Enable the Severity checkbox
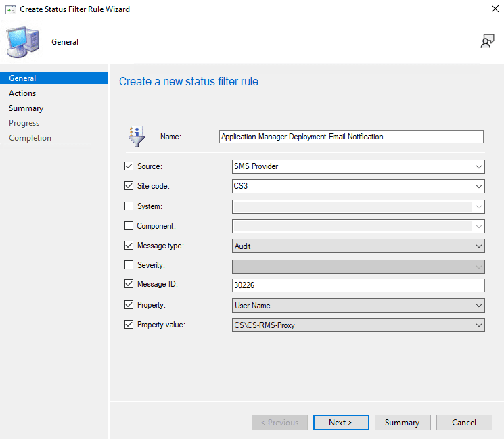This screenshot has height=439, width=504. pyautogui.click(x=129, y=265)
